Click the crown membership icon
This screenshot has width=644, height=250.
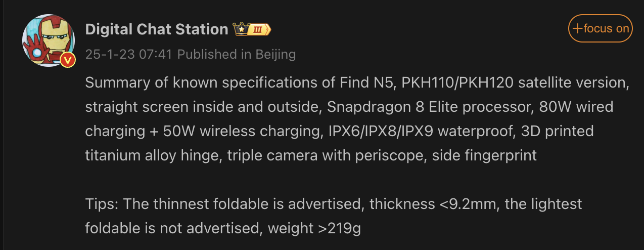pyautogui.click(x=241, y=29)
